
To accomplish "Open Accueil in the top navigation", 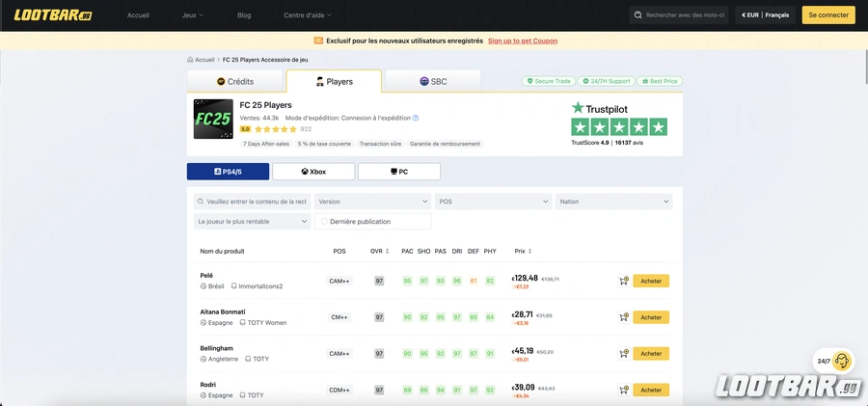I will pyautogui.click(x=138, y=15).
